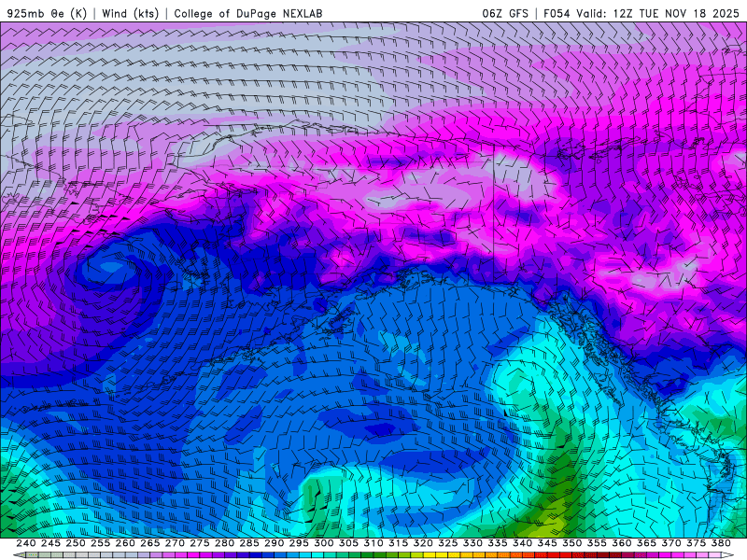Click the "06Z GFS" model run label
Viewport: 747px width, 560px height.
(x=505, y=13)
